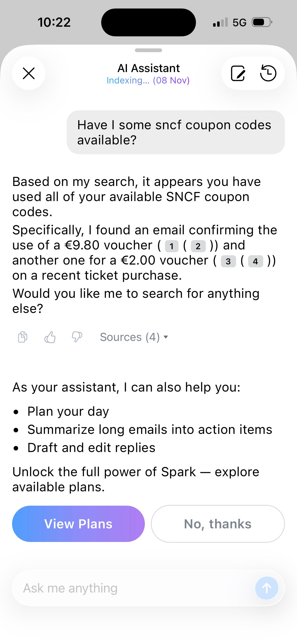This screenshot has width=297, height=644.
Task: Give thumbs up to the answer
Action: point(50,337)
